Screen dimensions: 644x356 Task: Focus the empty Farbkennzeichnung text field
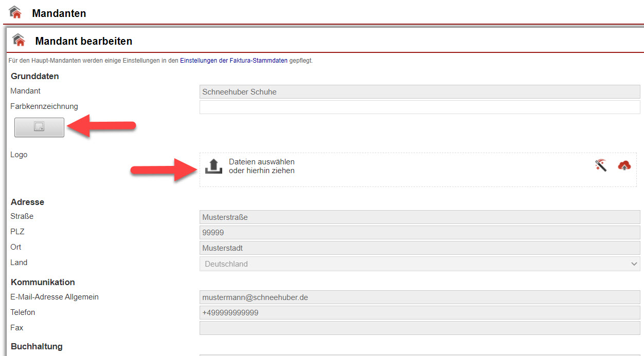419,107
